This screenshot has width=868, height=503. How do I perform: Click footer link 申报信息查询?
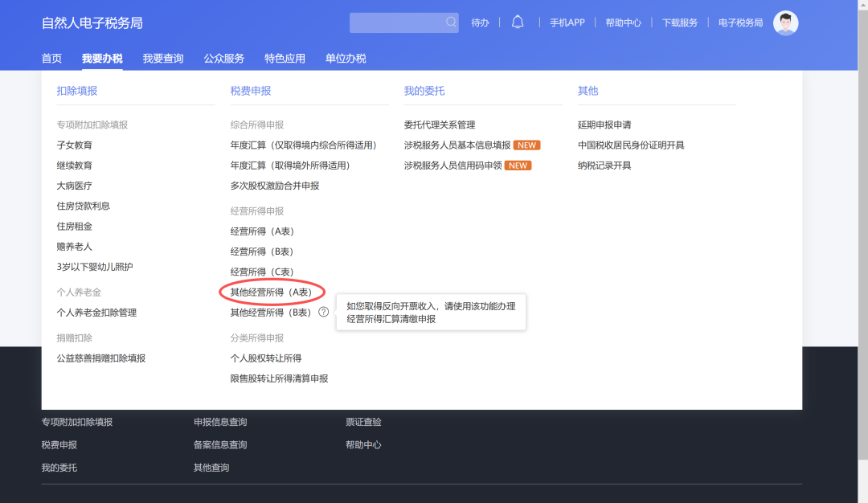(x=220, y=422)
